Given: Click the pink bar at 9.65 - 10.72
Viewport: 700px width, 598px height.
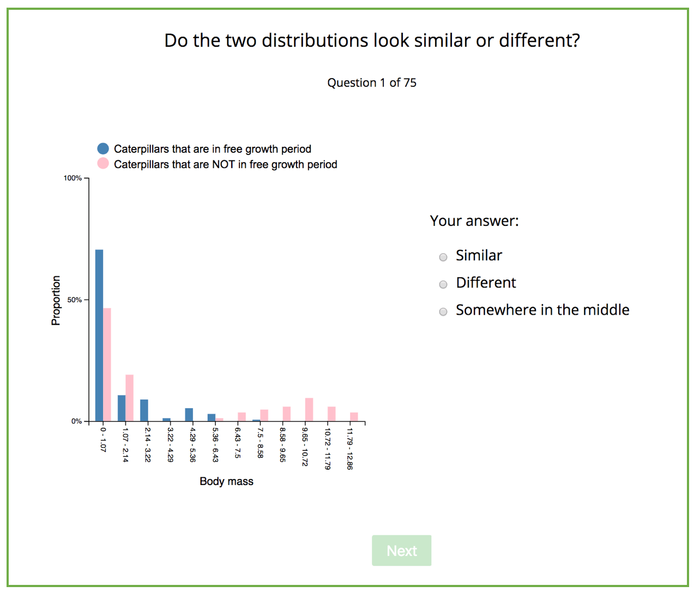Looking at the screenshot, I should (309, 410).
